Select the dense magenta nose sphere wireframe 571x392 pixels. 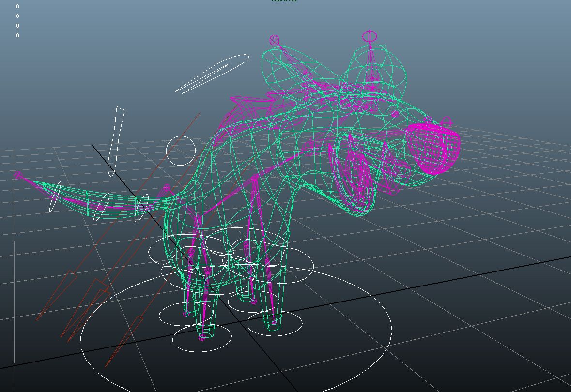click(432, 148)
